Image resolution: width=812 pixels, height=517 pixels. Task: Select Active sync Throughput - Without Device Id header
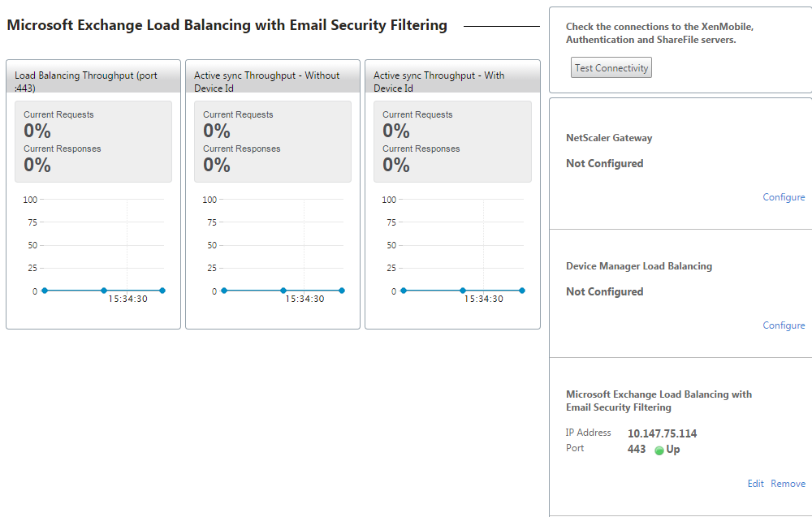(272, 79)
